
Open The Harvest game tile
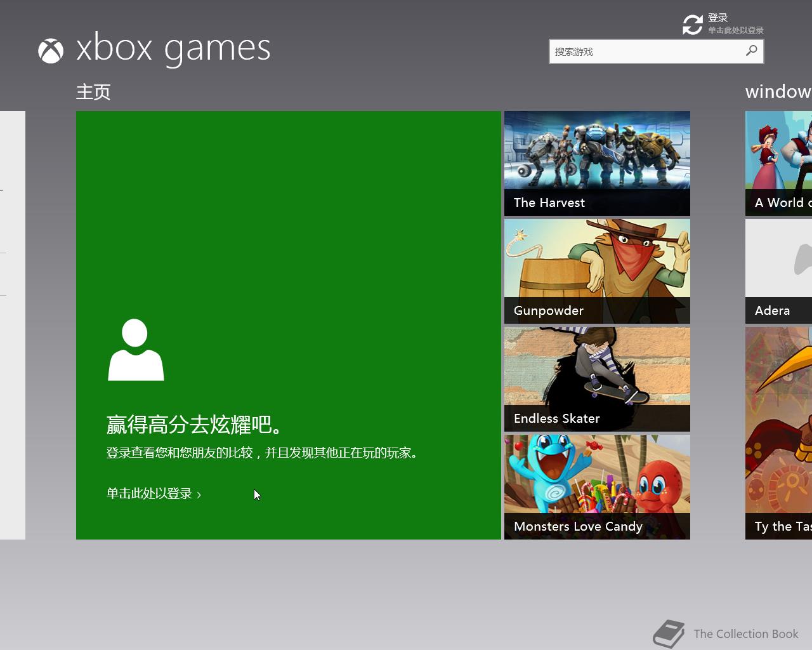click(x=597, y=163)
